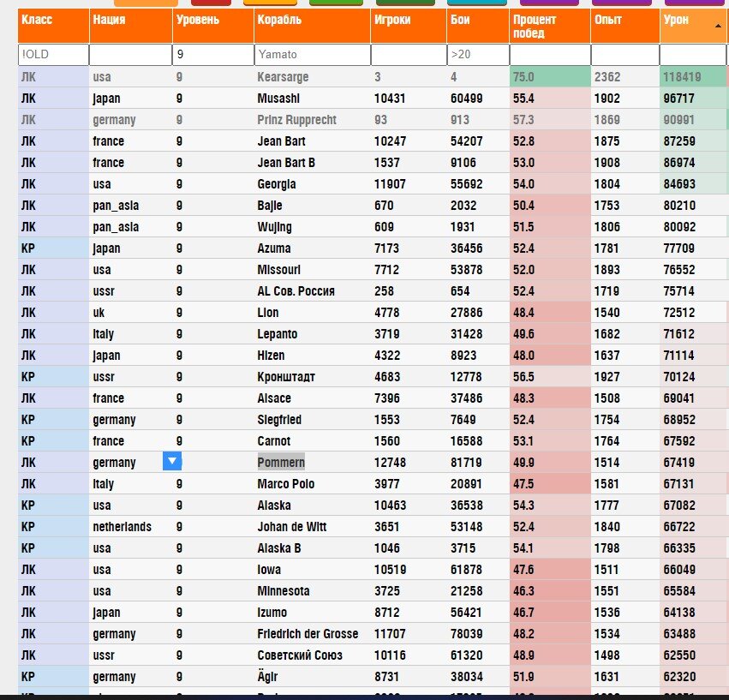
Task: Focus the !OLD class filter field
Action: (x=53, y=55)
